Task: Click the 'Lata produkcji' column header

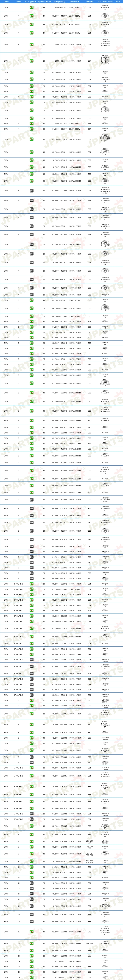Action: (60, 2)
